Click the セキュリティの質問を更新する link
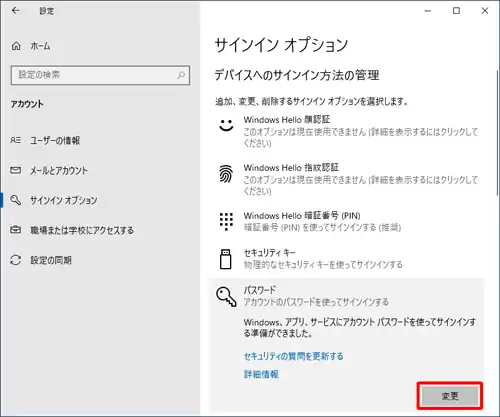 click(293, 356)
